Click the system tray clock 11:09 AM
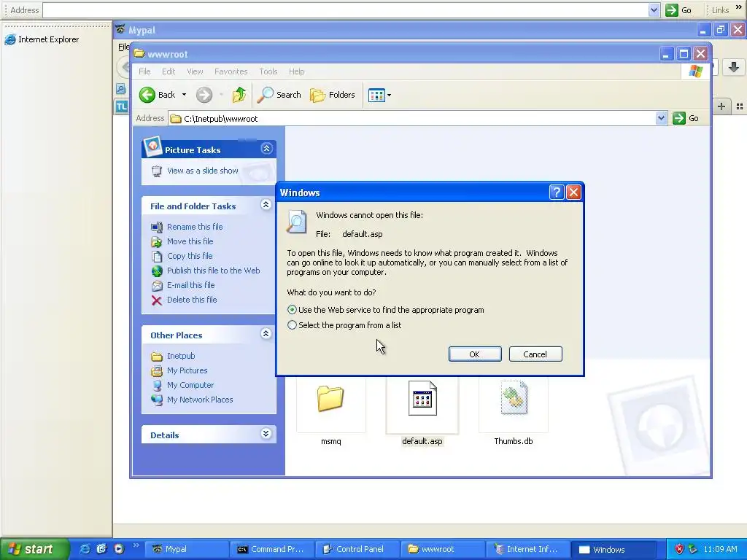Screen dimensions: 747x560 (720, 549)
